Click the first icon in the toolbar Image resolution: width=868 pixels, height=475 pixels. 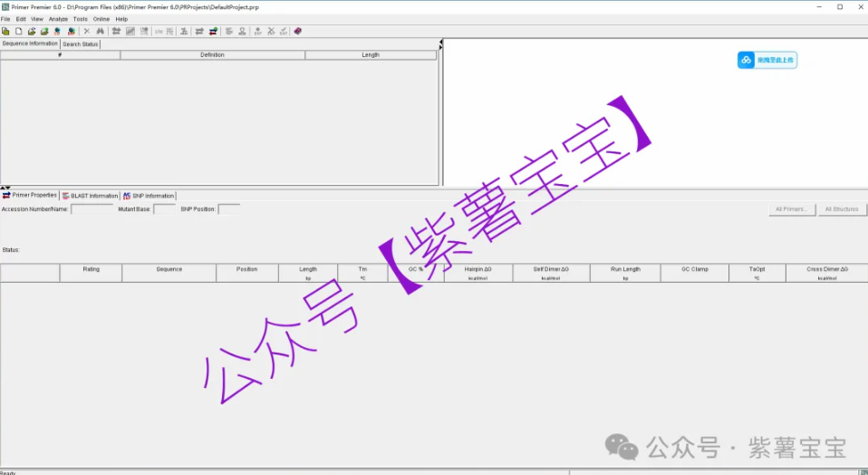[x=6, y=31]
